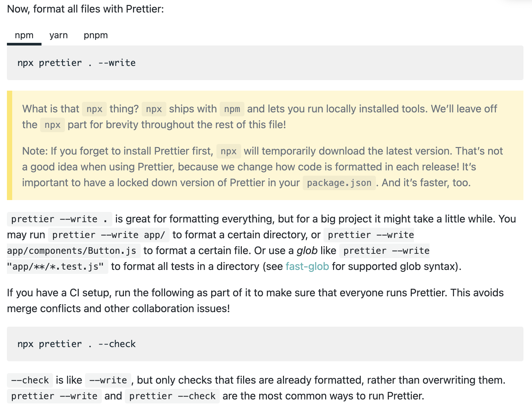Click the 'prettier --check' inline code
Image resolution: width=532 pixels, height=412 pixels.
[x=172, y=396]
